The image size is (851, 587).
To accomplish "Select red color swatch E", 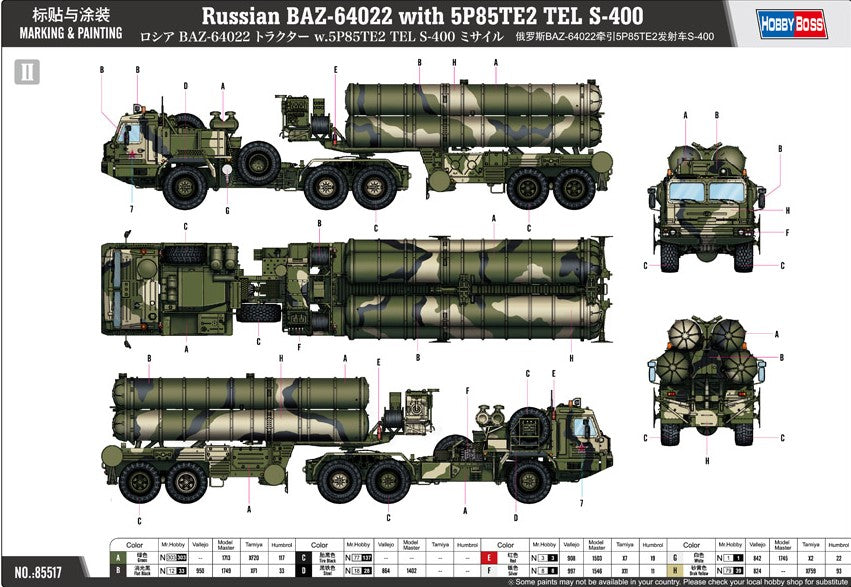I will point(488,558).
